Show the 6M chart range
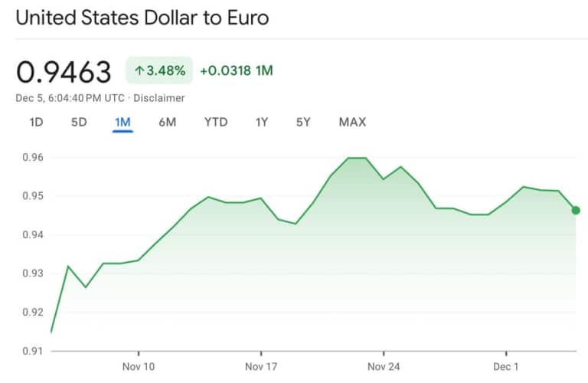This screenshot has height=383, width=588. [167, 122]
